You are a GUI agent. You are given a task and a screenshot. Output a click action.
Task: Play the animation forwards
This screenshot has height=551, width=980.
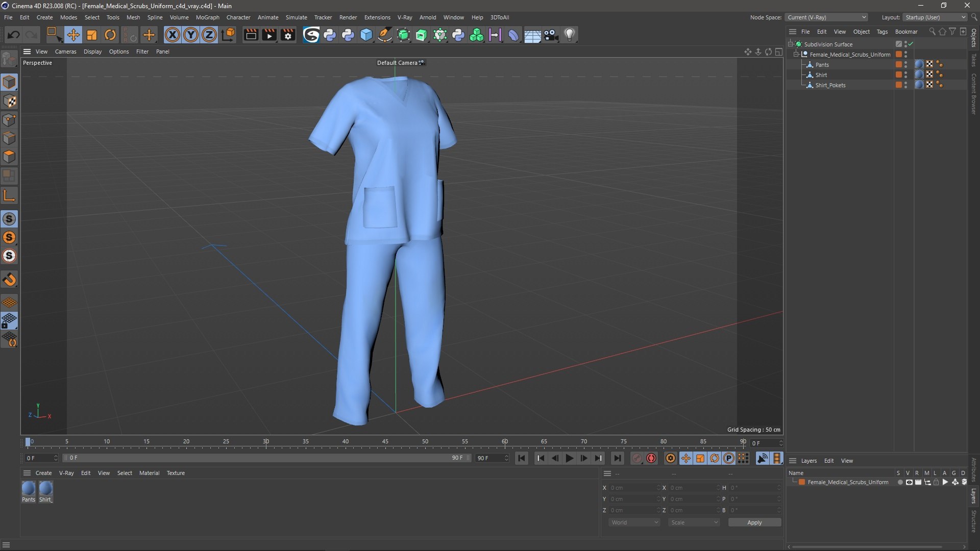570,458
